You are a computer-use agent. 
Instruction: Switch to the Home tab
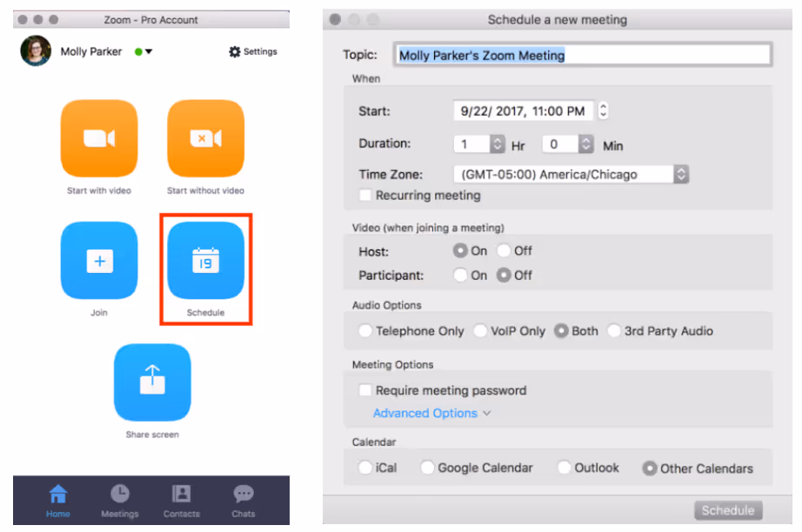click(57, 501)
